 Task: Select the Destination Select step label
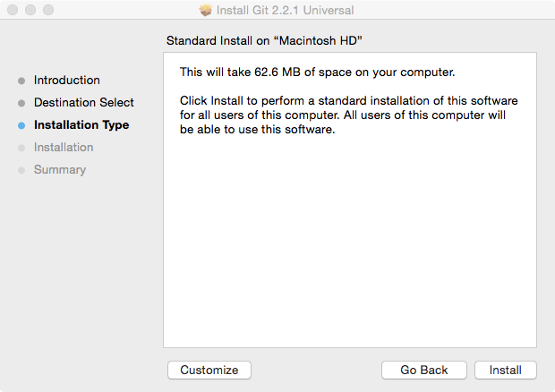84,103
